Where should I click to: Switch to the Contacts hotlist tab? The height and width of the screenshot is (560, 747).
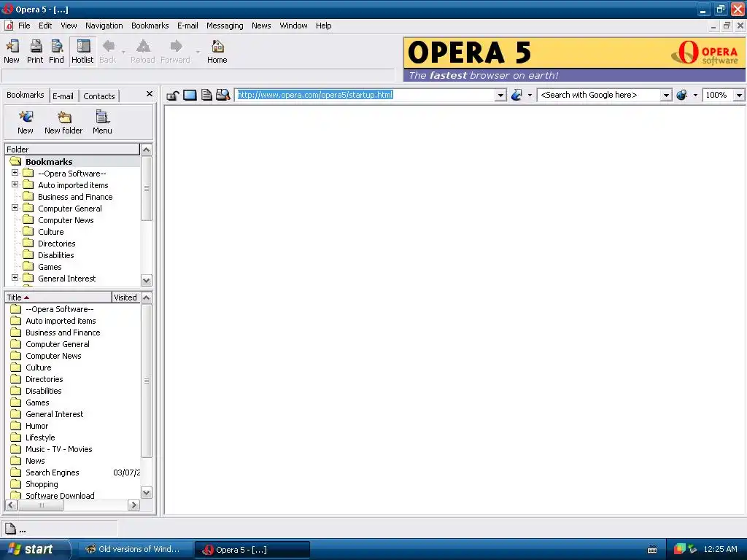[x=99, y=96]
